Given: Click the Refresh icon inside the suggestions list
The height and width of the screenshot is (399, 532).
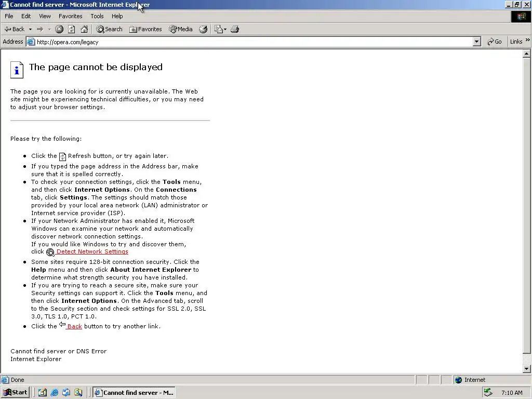Looking at the screenshot, I should [x=62, y=156].
